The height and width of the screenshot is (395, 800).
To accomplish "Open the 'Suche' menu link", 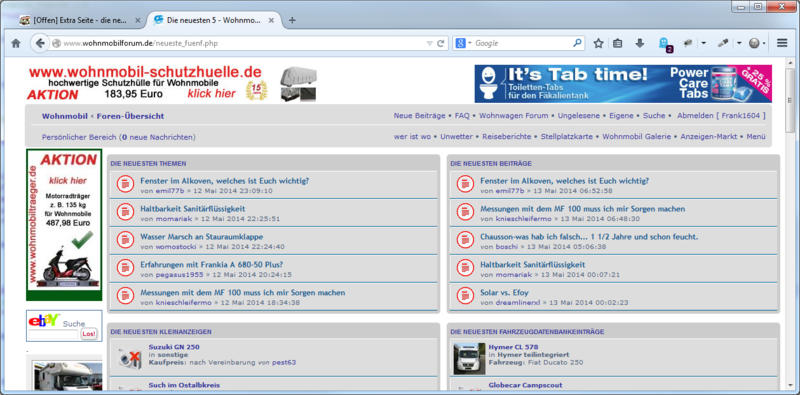I will (654, 116).
